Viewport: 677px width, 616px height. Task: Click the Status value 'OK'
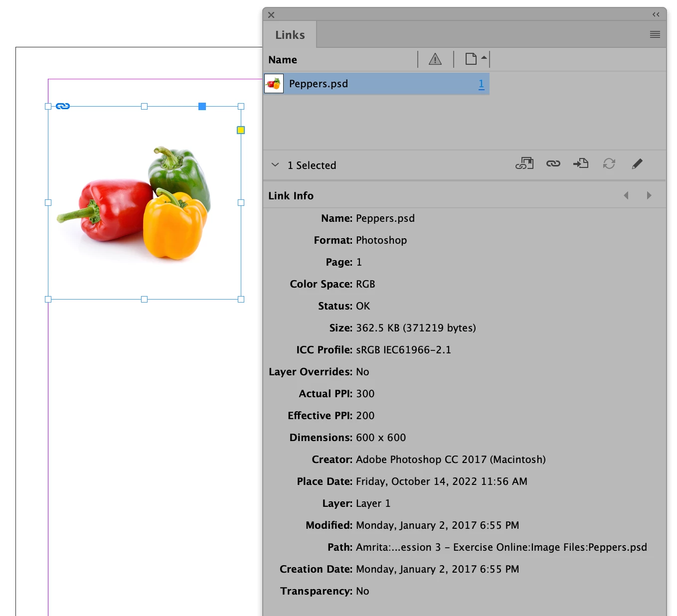click(363, 306)
